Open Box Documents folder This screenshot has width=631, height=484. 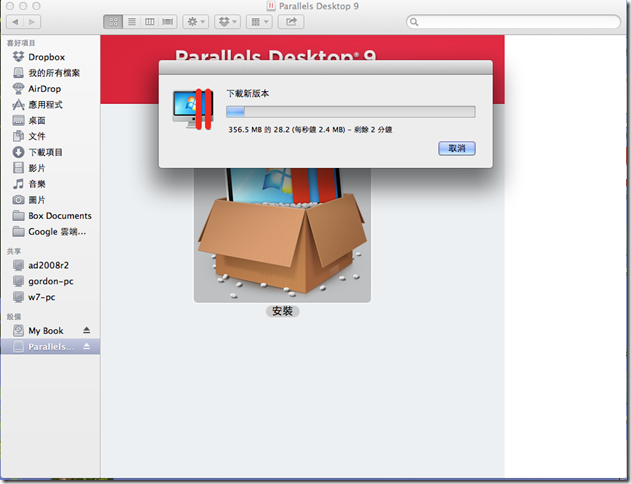[50, 216]
